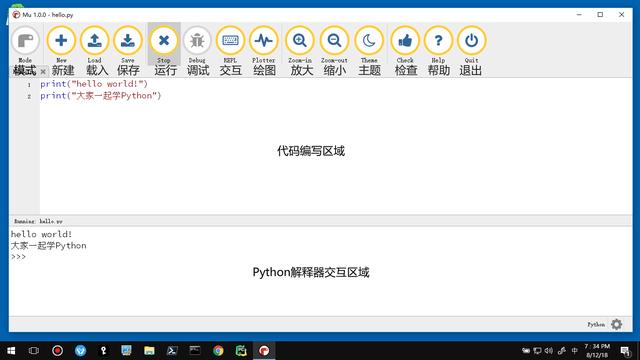Close the hello.py tab with x
This screenshot has width=640, height=360.
coord(43,71)
